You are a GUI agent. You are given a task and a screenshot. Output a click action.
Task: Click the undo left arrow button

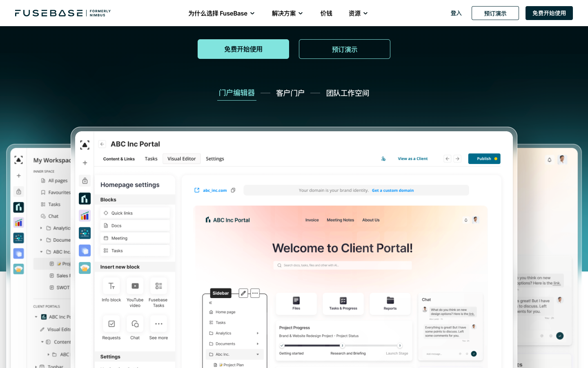pyautogui.click(x=448, y=159)
